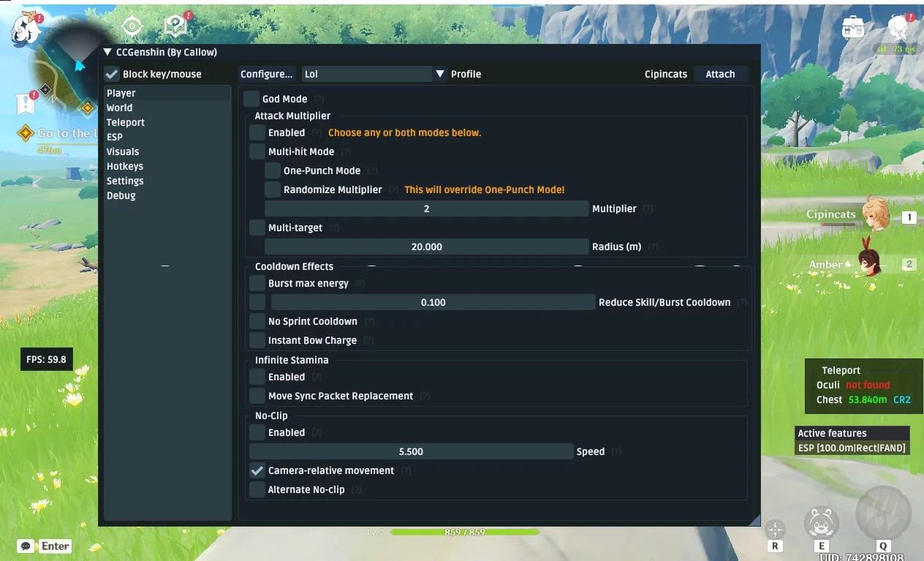The image size is (924, 561).
Task: Open the character screen icon
Action: click(x=900, y=28)
